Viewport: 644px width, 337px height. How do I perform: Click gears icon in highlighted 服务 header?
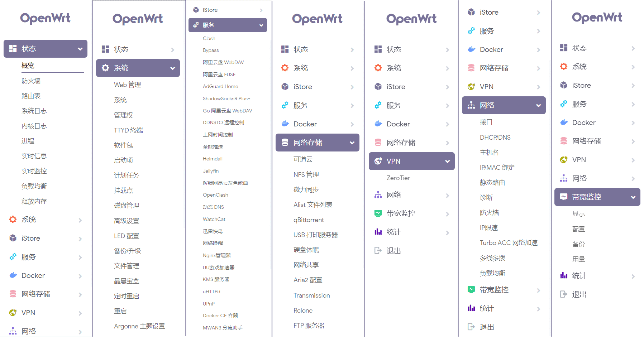pyautogui.click(x=196, y=25)
